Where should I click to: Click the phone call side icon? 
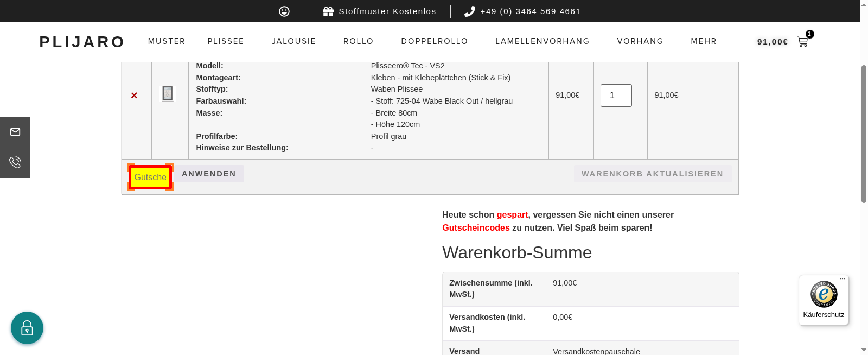pos(15,162)
